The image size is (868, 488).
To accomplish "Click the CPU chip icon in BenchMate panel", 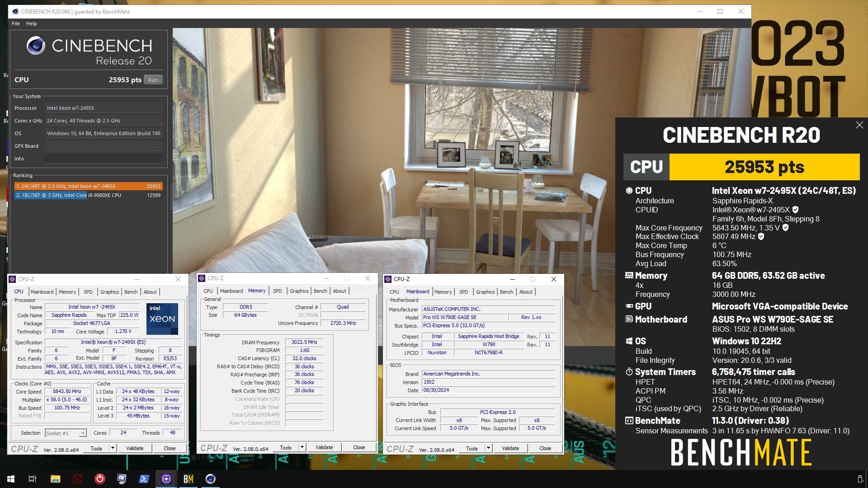I will [x=629, y=191].
